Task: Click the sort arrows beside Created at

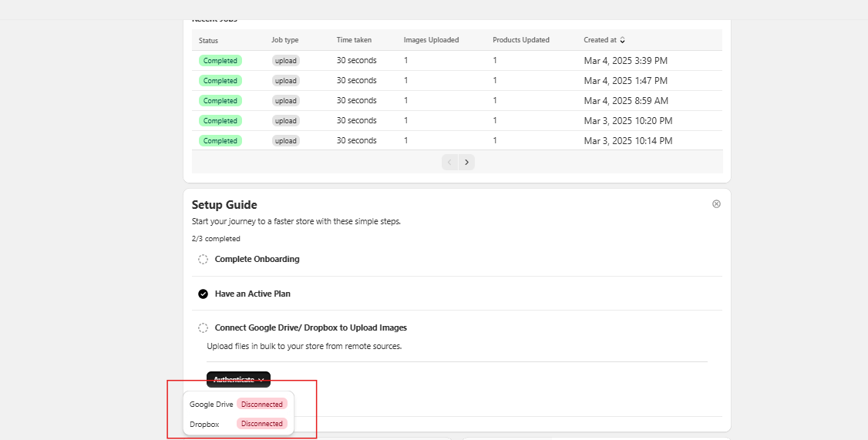Action: tap(623, 40)
